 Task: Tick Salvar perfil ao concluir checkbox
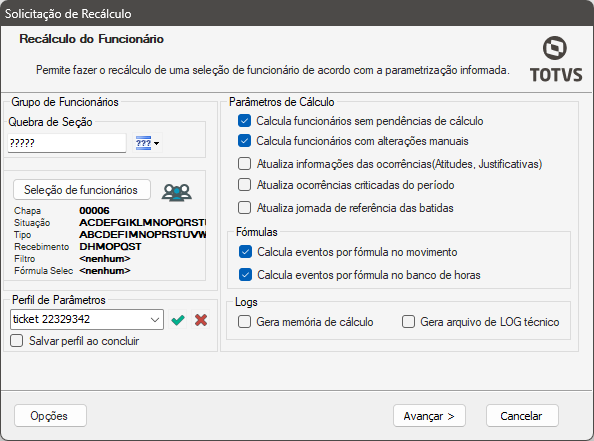(17, 341)
